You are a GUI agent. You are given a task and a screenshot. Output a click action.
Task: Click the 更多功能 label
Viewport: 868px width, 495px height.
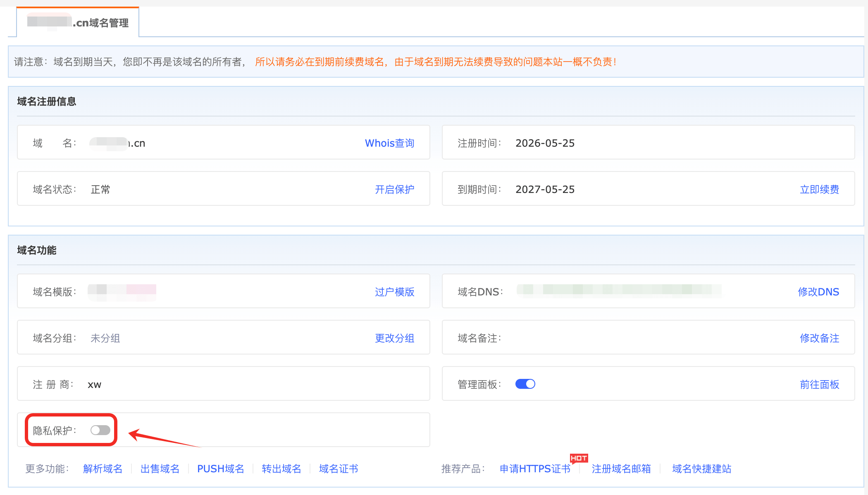click(x=47, y=469)
